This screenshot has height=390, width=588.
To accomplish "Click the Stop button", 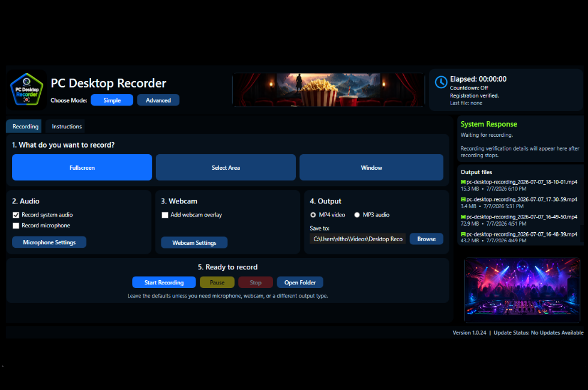I will tap(256, 283).
